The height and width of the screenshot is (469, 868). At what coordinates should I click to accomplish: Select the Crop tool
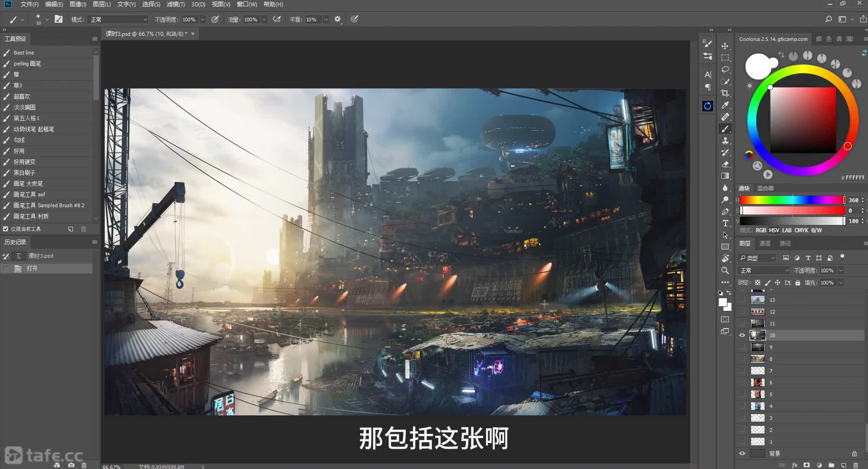(725, 93)
